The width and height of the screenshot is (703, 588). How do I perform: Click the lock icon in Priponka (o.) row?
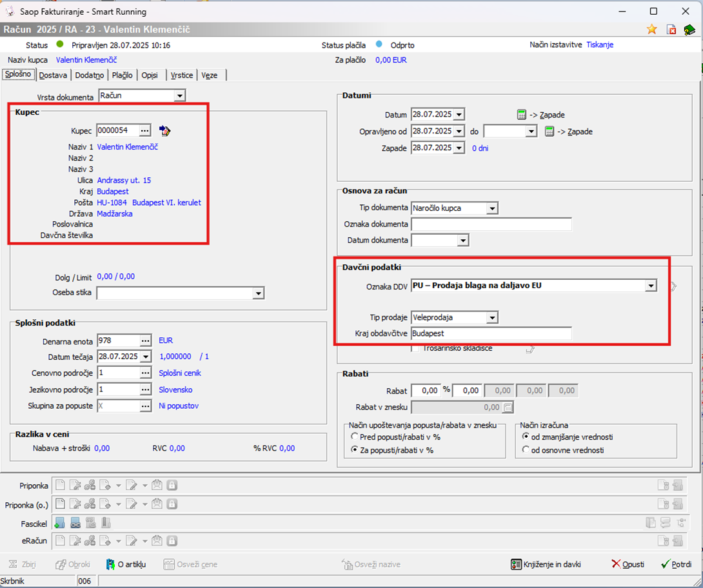[172, 504]
